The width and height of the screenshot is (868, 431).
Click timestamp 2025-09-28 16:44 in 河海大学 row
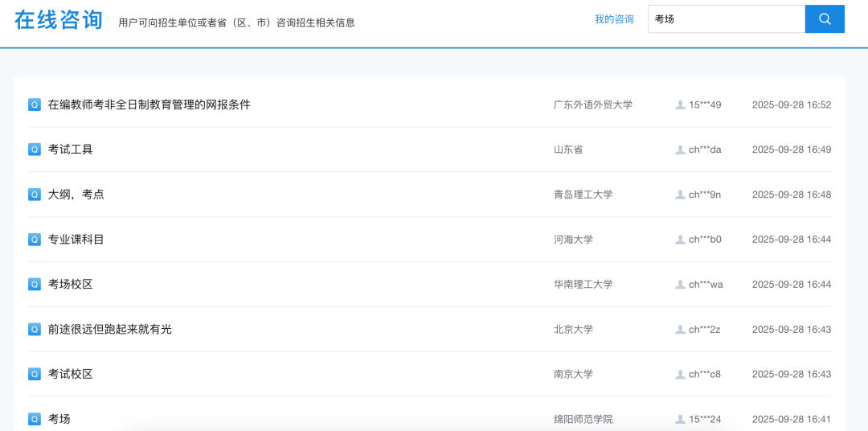click(x=792, y=240)
